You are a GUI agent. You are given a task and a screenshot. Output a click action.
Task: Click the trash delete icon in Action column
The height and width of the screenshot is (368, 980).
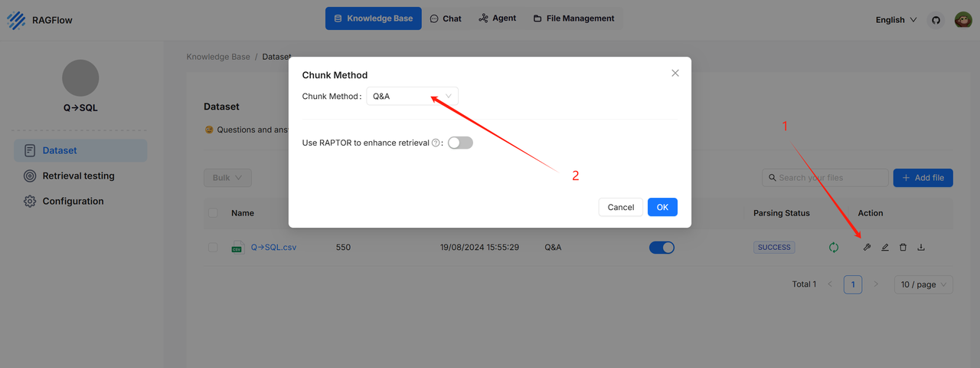click(903, 248)
